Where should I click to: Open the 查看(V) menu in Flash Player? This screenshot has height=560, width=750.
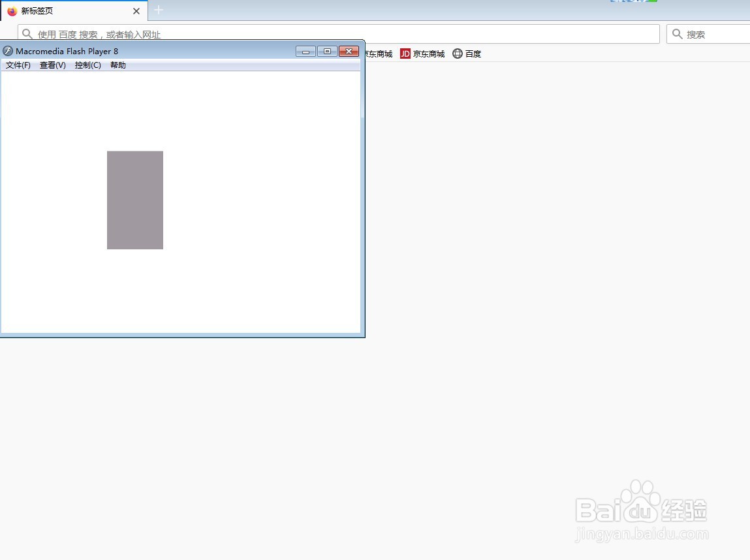tap(53, 65)
